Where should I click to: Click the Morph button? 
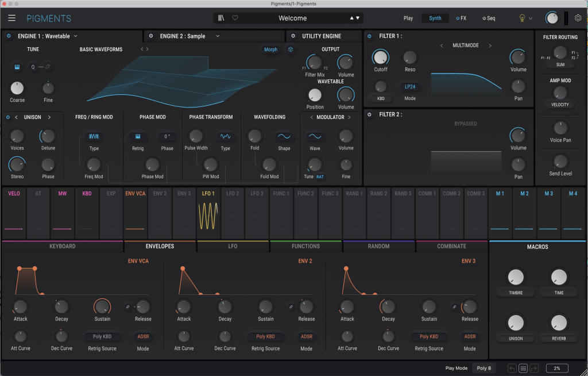tap(270, 49)
